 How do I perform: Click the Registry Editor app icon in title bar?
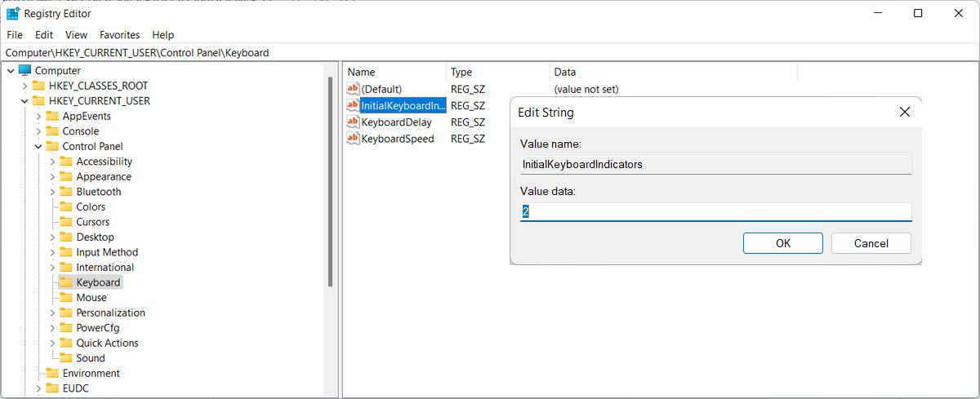pyautogui.click(x=13, y=13)
